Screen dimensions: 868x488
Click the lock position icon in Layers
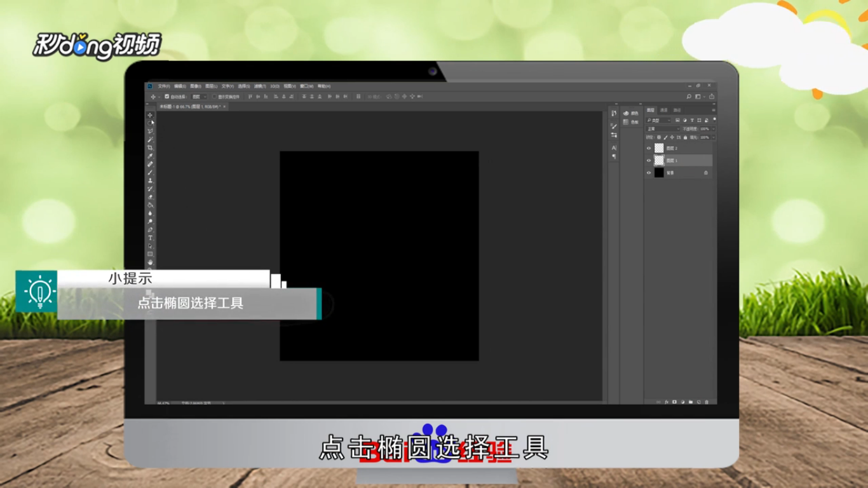pyautogui.click(x=672, y=137)
